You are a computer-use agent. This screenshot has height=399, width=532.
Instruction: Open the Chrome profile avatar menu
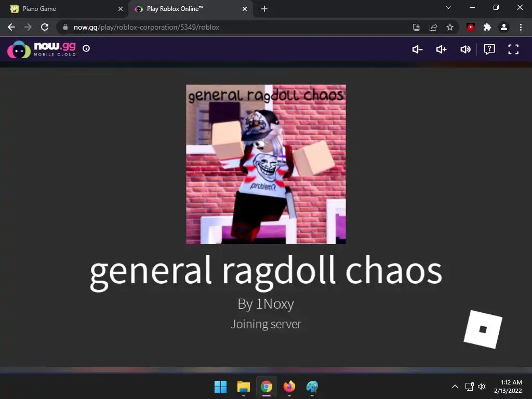coord(504,27)
